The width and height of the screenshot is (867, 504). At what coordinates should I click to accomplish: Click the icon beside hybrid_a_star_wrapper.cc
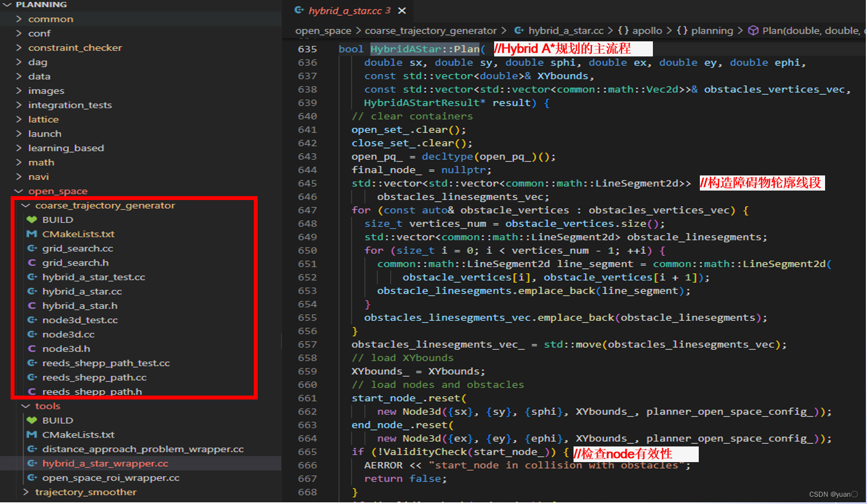coord(32,463)
